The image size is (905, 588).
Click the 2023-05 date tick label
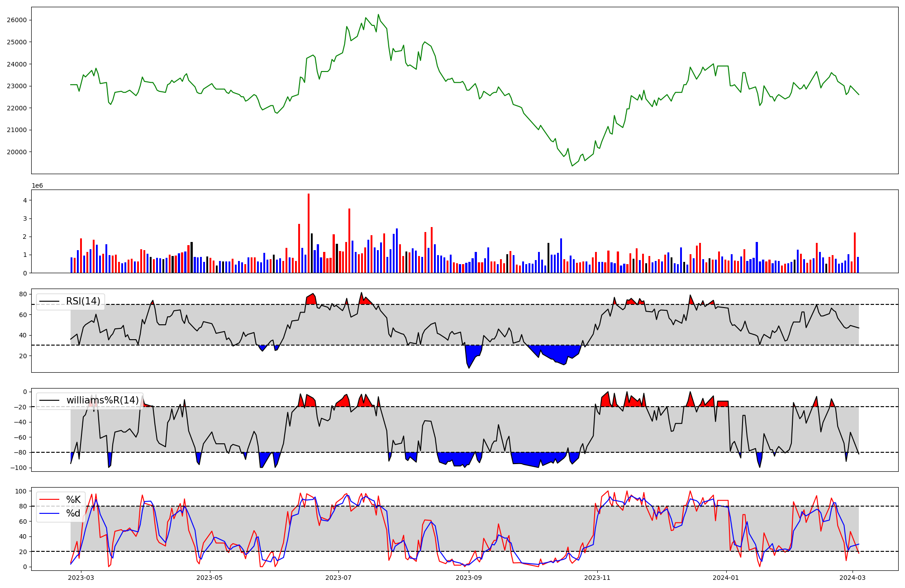pos(210,578)
